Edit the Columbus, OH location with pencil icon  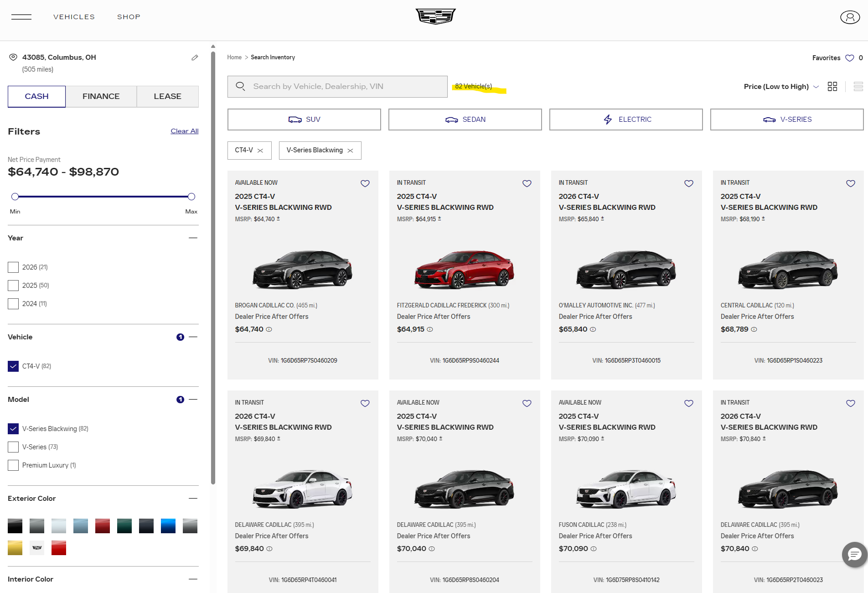pos(195,57)
